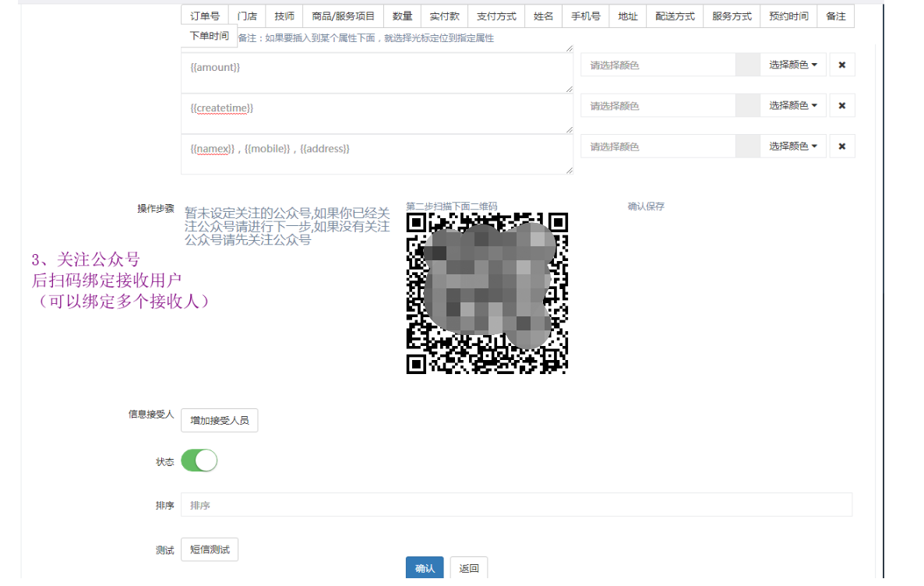The height and width of the screenshot is (586, 924).
Task: Remove the {{amount}} row with its X icon
Action: (842, 65)
